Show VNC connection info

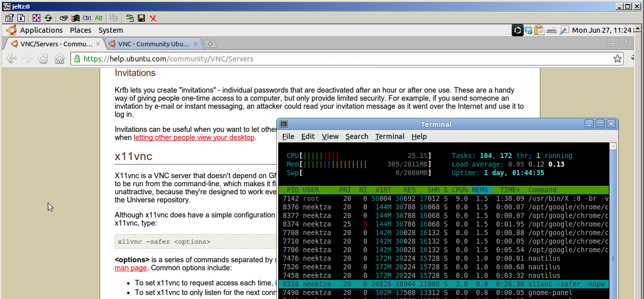click(x=21, y=18)
